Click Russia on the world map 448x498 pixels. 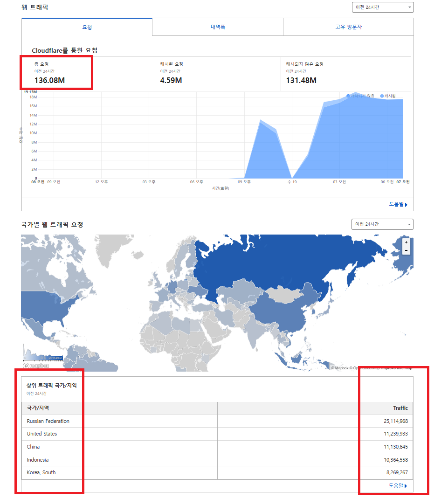pos(280,266)
